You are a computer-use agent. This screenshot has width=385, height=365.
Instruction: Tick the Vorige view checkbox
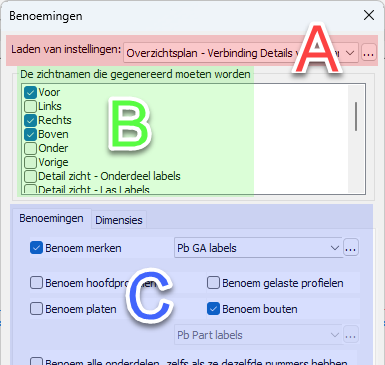coord(30,162)
